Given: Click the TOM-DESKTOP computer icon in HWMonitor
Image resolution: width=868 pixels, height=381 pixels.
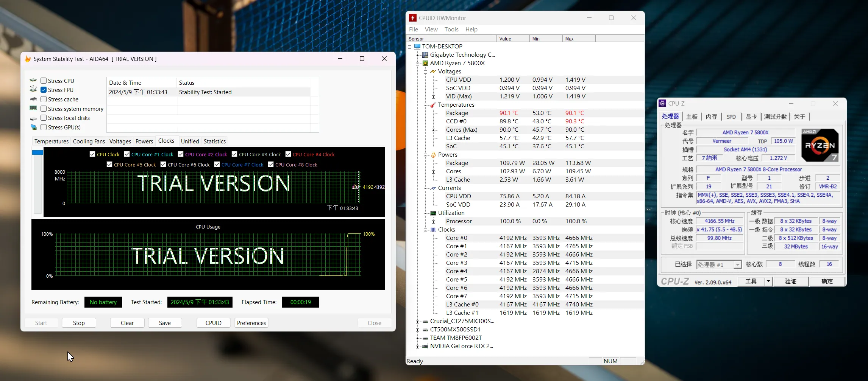Looking at the screenshot, I should click(x=417, y=46).
